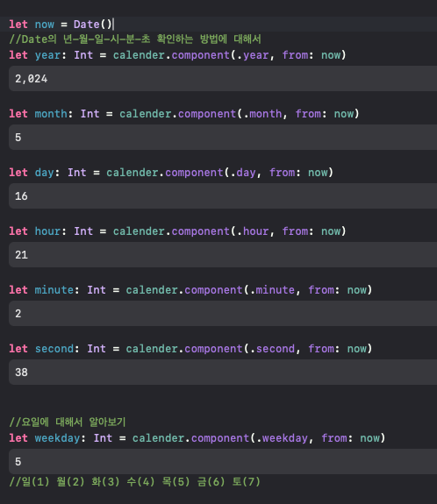Click the '.year' argument in component call
This screenshot has height=504, width=437.
(x=253, y=55)
